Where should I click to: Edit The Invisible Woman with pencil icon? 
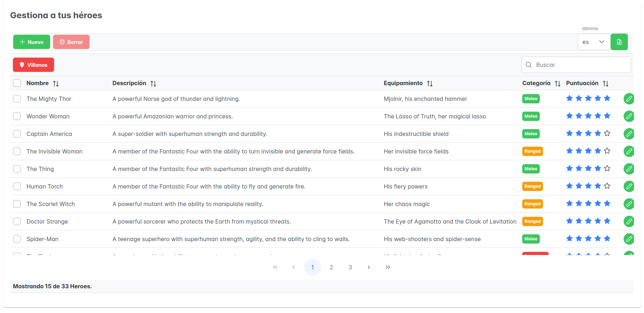pos(629,151)
